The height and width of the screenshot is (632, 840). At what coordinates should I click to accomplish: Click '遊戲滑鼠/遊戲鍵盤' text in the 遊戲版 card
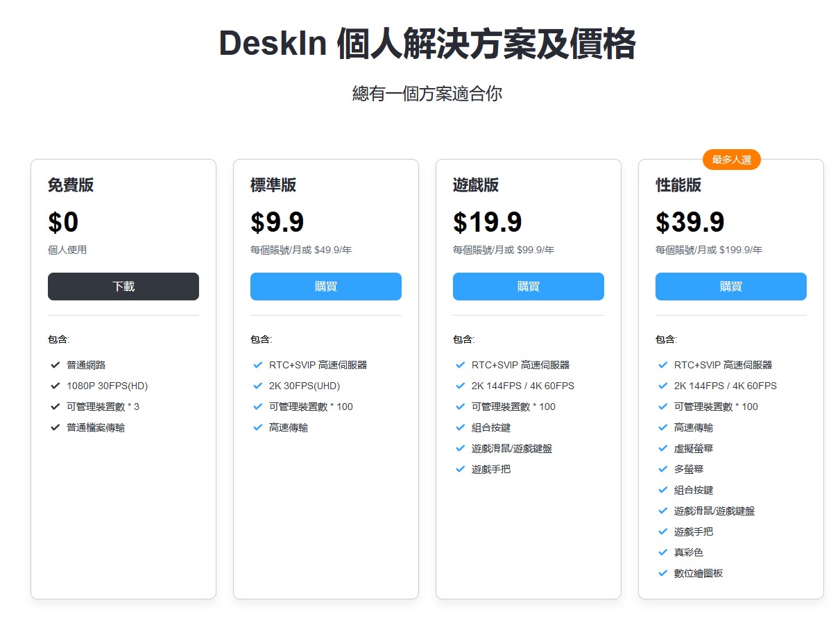coord(512,448)
